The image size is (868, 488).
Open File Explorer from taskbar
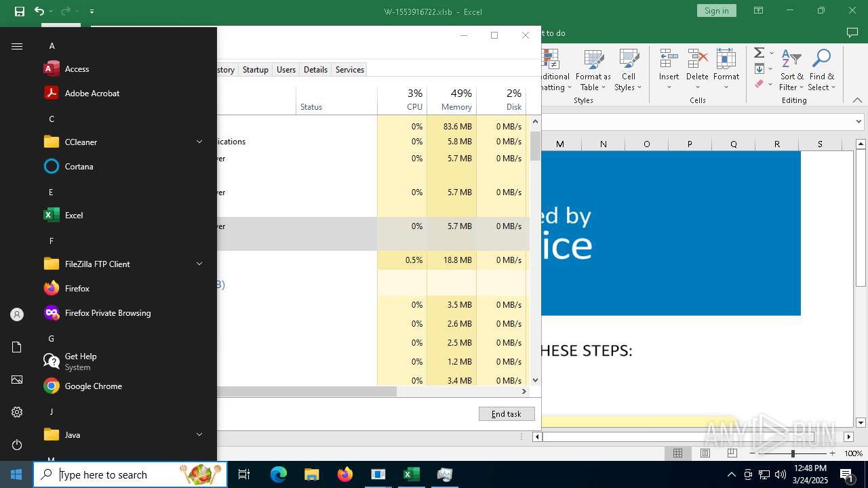pyautogui.click(x=311, y=474)
